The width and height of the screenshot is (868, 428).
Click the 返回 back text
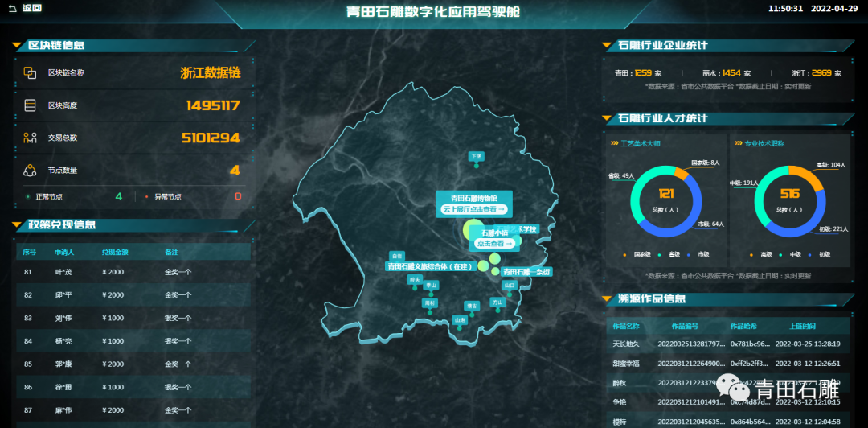(31, 8)
